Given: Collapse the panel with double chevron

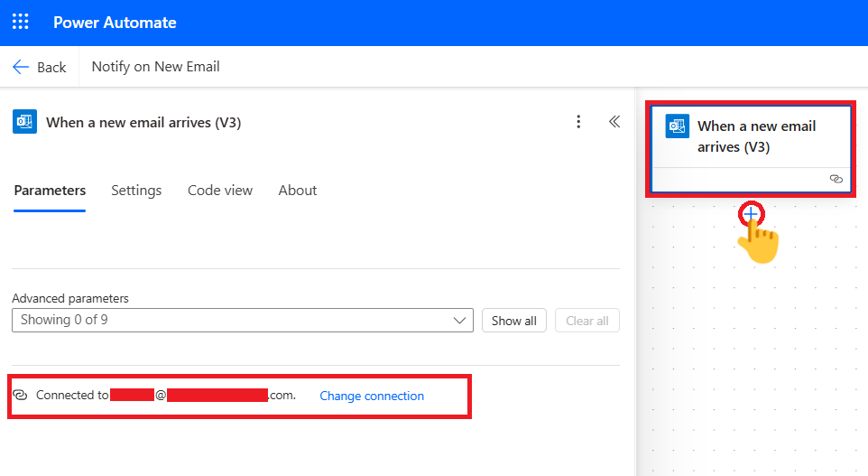Looking at the screenshot, I should click(x=614, y=122).
